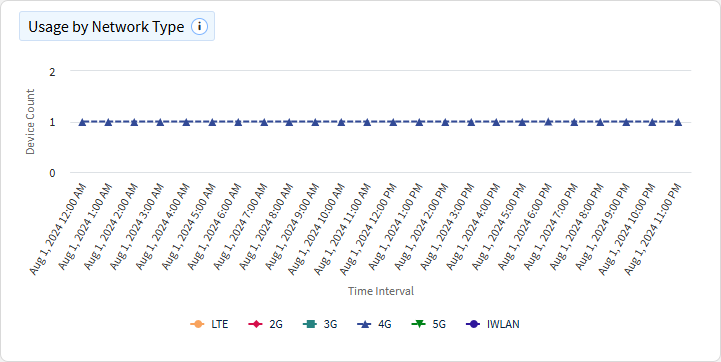Image resolution: width=721 pixels, height=362 pixels.
Task: Click the Aug 1, 2024 11:00 PM axis label
Action: [x=652, y=229]
